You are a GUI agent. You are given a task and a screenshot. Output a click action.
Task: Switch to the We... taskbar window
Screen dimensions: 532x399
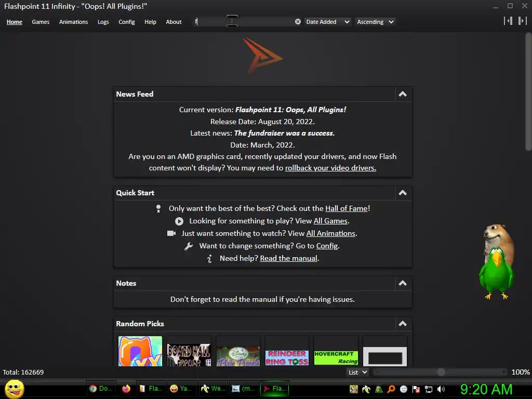212,389
